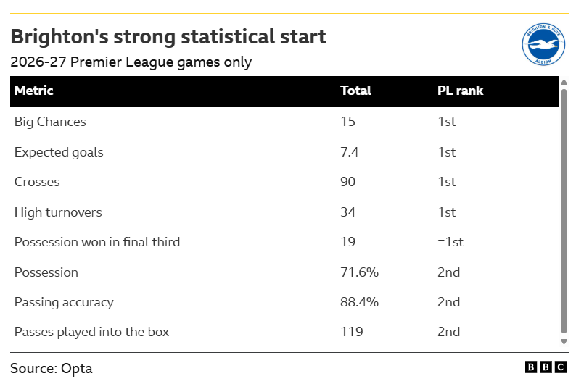The height and width of the screenshot is (392, 576).
Task: Click the Source: Opta text
Action: (52, 369)
